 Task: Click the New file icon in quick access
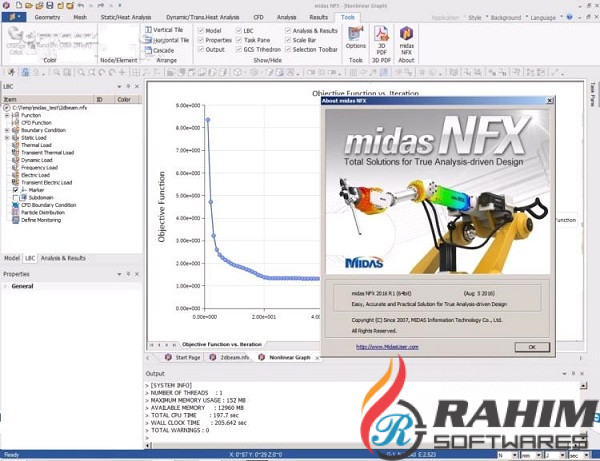pos(18,5)
